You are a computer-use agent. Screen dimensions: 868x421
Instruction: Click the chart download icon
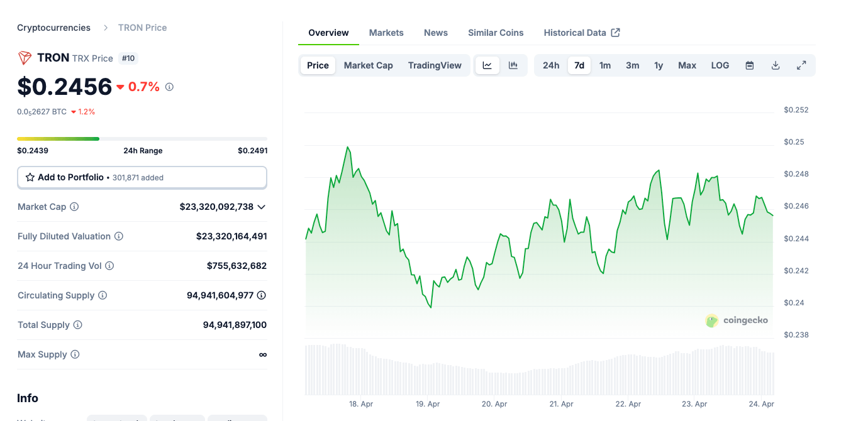(x=776, y=65)
